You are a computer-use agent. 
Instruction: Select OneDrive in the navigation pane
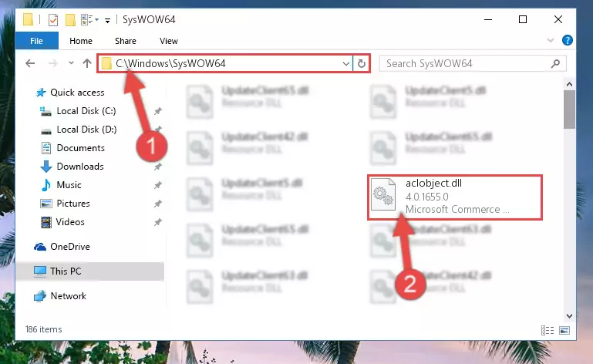coord(70,247)
